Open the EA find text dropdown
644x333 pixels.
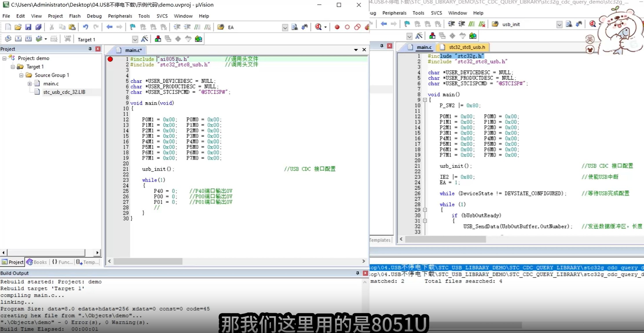point(285,27)
